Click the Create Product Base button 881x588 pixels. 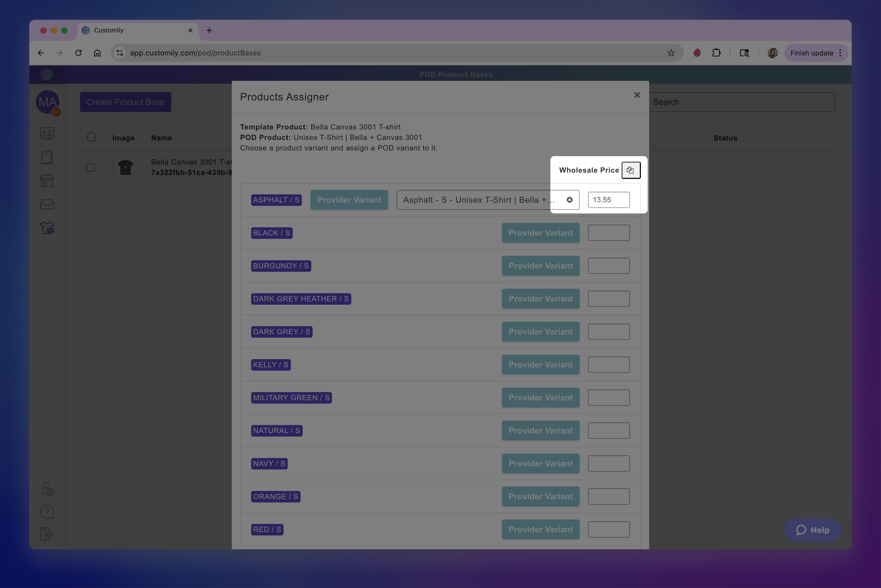point(125,102)
